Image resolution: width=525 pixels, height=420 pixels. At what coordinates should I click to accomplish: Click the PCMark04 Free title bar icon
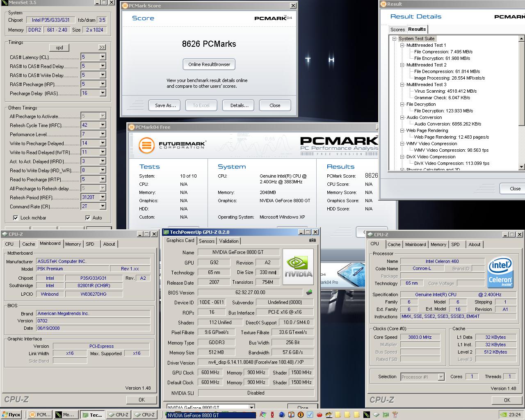tap(132, 127)
